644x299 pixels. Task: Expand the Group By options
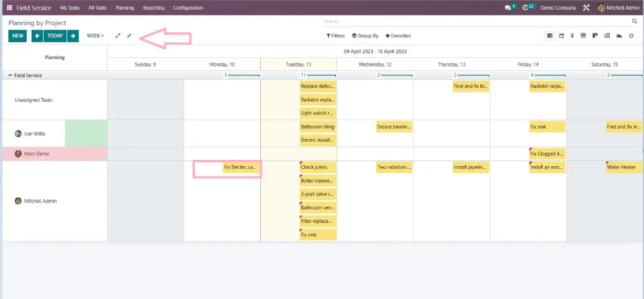pyautogui.click(x=365, y=36)
